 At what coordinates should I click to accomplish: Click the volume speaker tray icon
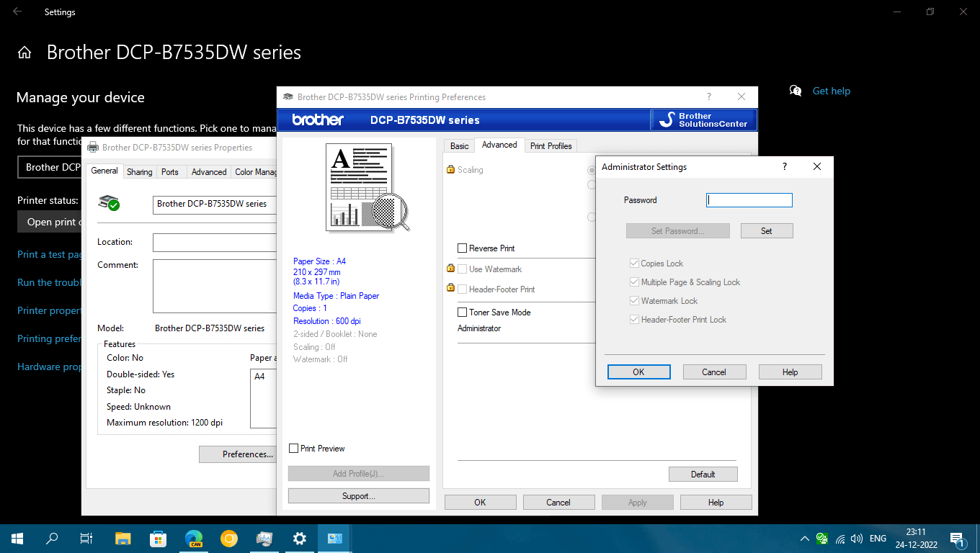(857, 539)
